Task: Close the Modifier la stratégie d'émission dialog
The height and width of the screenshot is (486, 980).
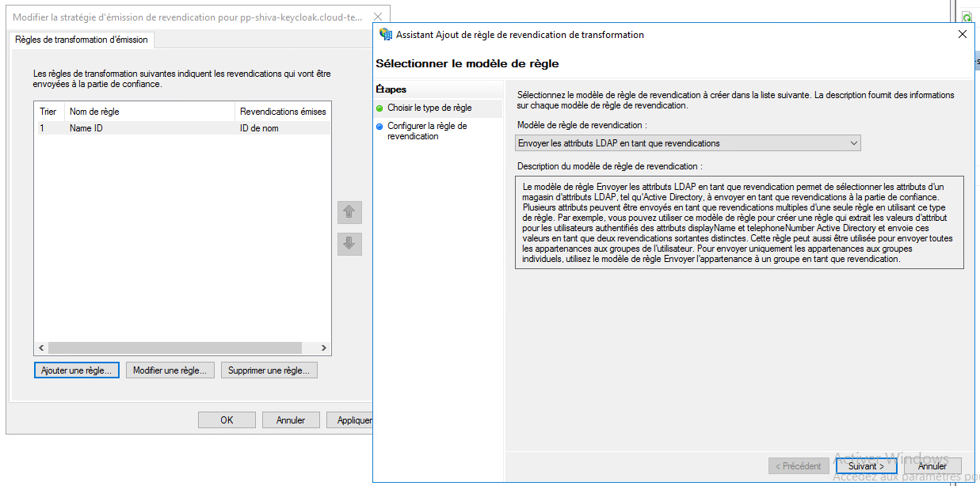Action: (x=378, y=17)
